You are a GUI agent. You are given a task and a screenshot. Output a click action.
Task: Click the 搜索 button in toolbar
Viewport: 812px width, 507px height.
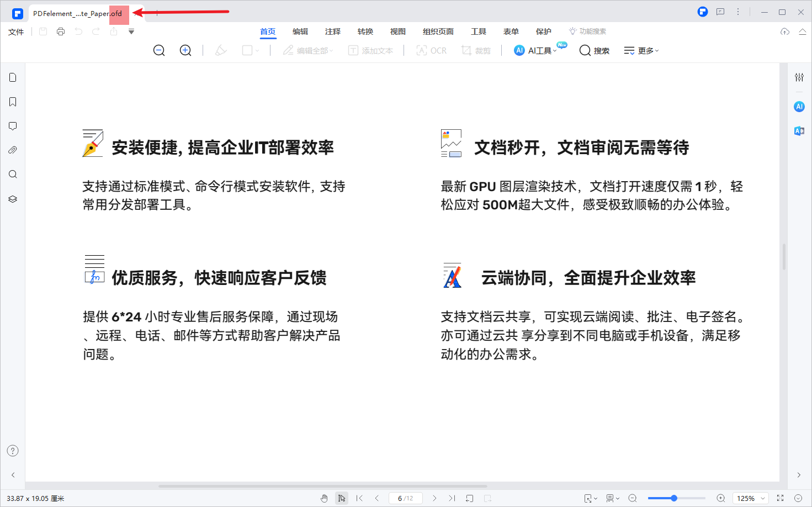(x=594, y=50)
